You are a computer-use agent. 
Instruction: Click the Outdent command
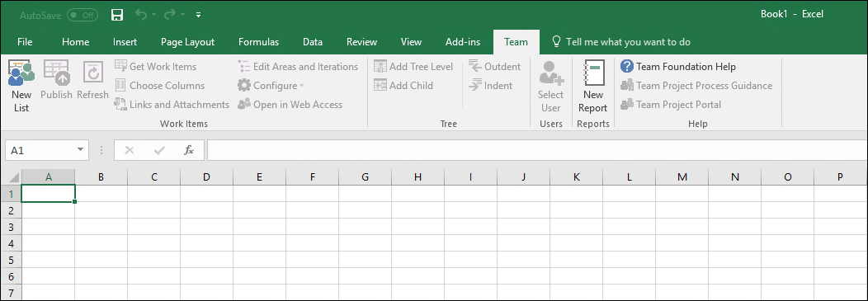tap(494, 67)
